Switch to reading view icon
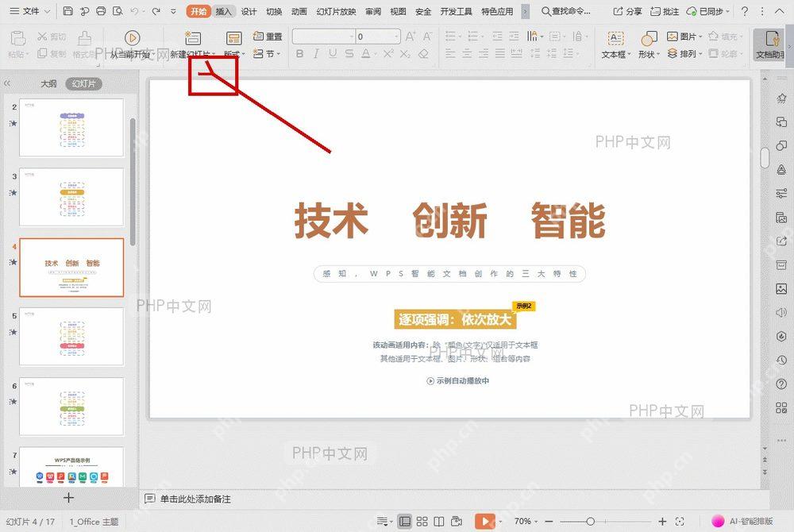Screen dimensions: 794x532 (x=439, y=522)
